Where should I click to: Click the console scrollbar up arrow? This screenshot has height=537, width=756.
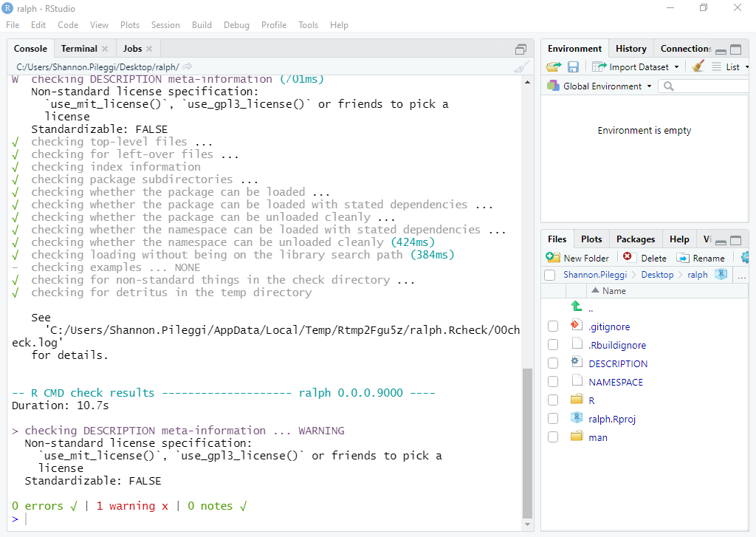pyautogui.click(x=527, y=83)
